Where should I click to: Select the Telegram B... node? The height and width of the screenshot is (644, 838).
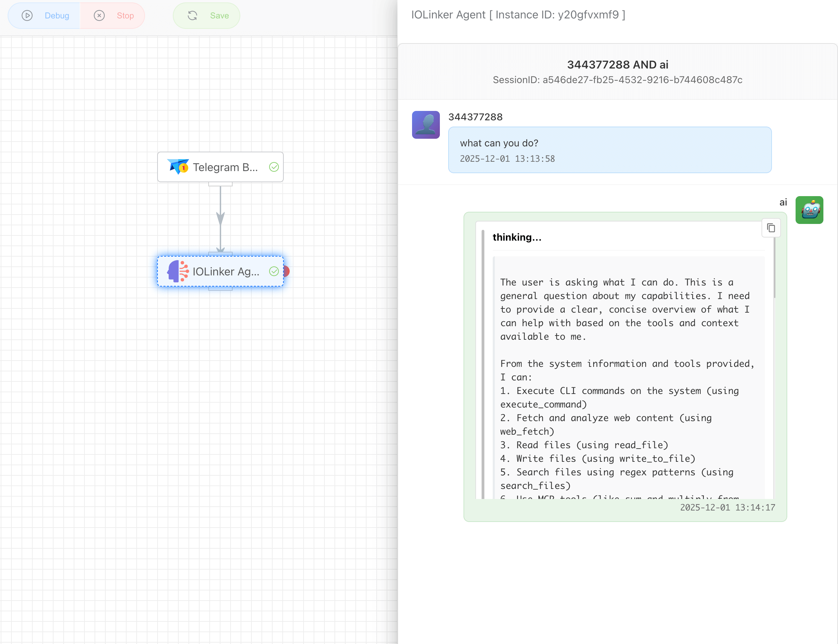pyautogui.click(x=225, y=167)
